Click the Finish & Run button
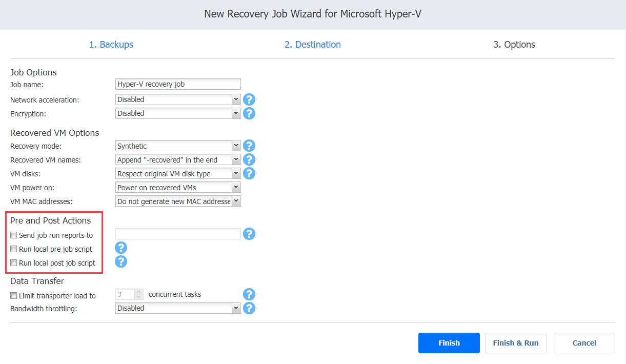 coord(516,343)
